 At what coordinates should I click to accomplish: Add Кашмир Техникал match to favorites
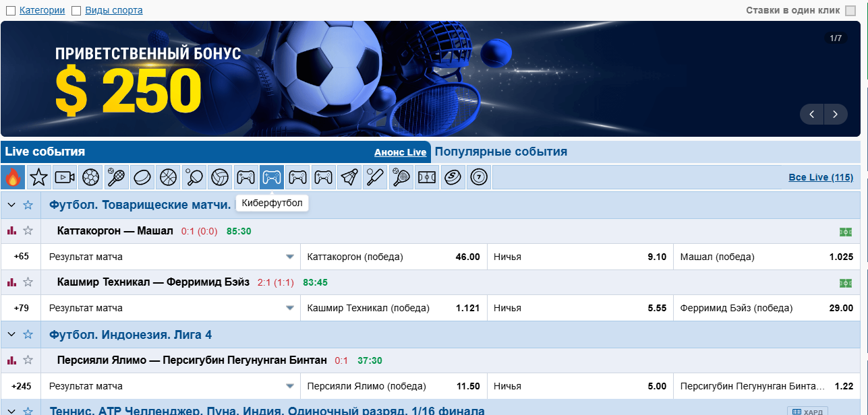(x=28, y=282)
